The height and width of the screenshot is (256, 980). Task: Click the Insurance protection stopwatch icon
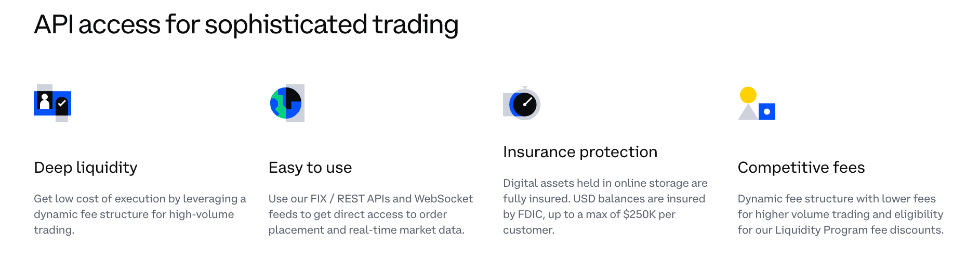click(x=522, y=104)
